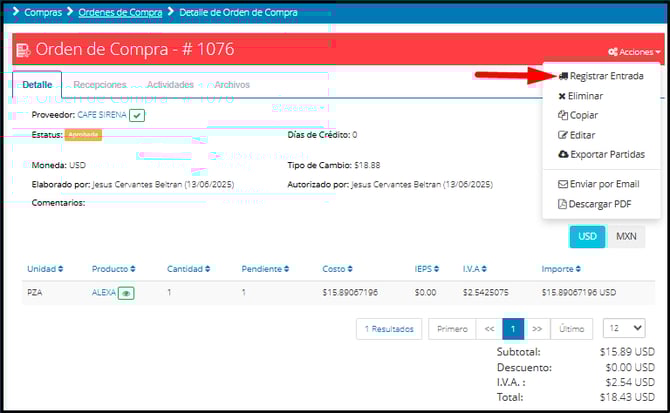670x413 pixels.
Task: Switch currency view to MXN
Action: [x=626, y=237]
